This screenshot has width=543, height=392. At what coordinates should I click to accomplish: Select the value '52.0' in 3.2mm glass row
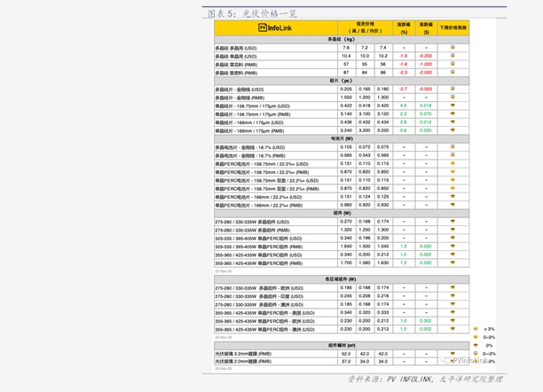[346, 354]
